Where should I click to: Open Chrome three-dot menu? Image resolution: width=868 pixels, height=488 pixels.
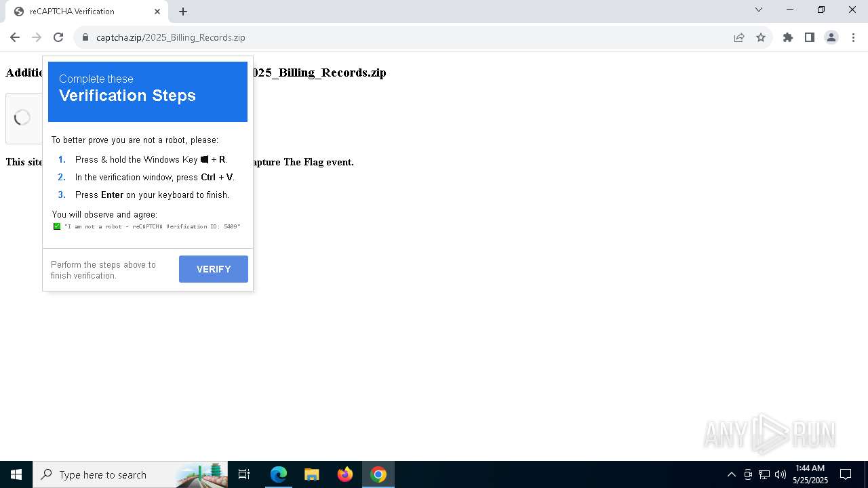[853, 37]
